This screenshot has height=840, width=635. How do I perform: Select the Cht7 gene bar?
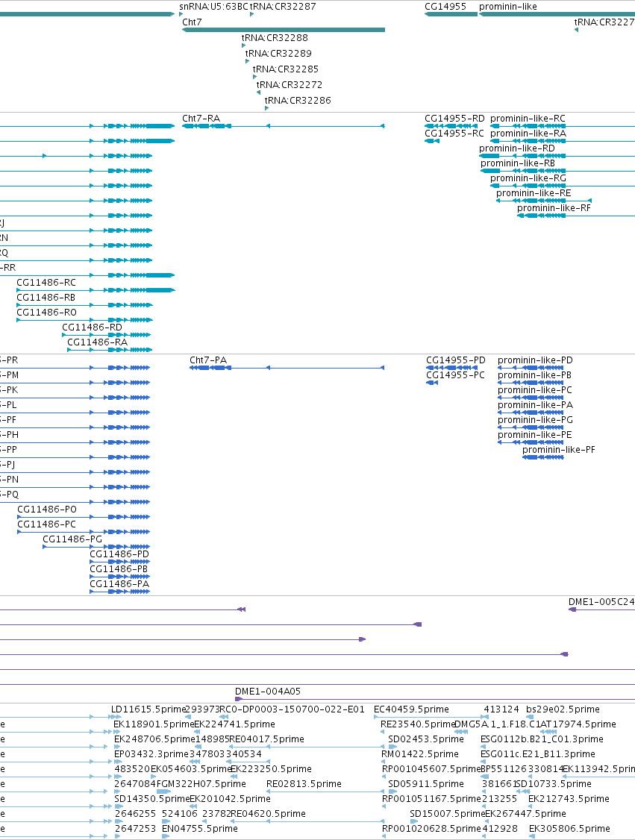click(x=284, y=30)
